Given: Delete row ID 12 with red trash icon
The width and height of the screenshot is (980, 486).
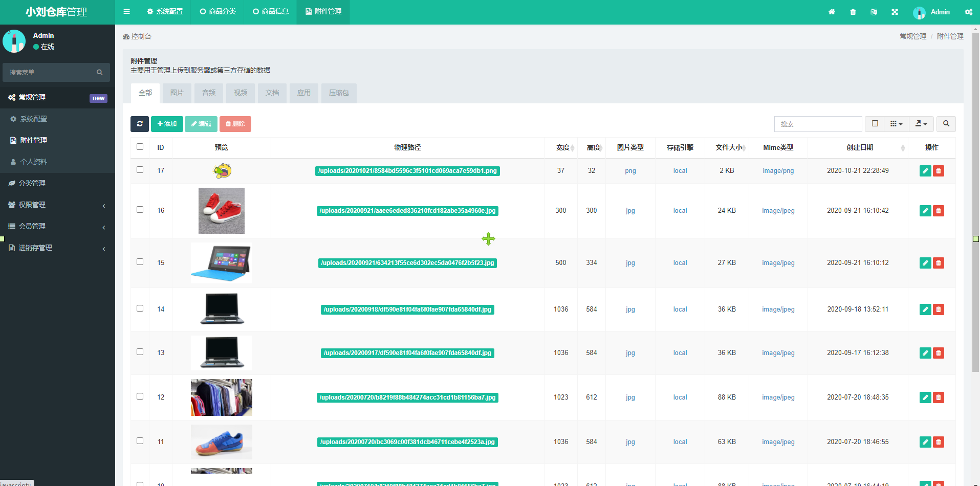Looking at the screenshot, I should pyautogui.click(x=939, y=397).
